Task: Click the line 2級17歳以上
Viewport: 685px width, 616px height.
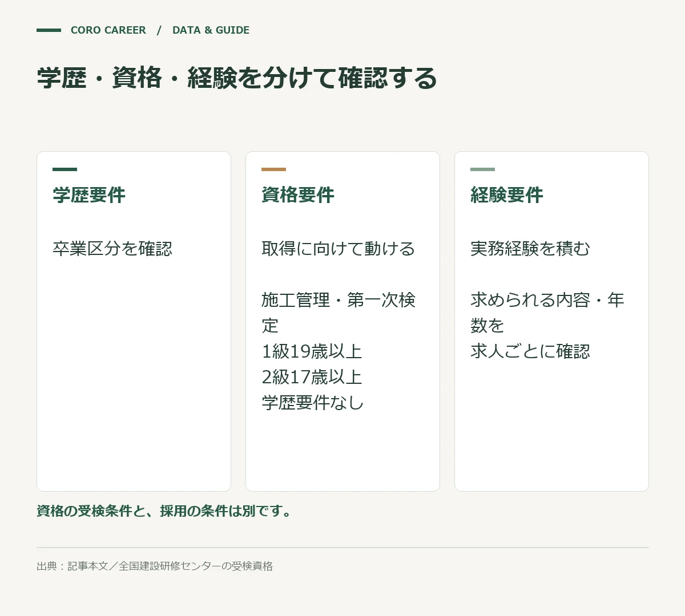Action: (312, 377)
